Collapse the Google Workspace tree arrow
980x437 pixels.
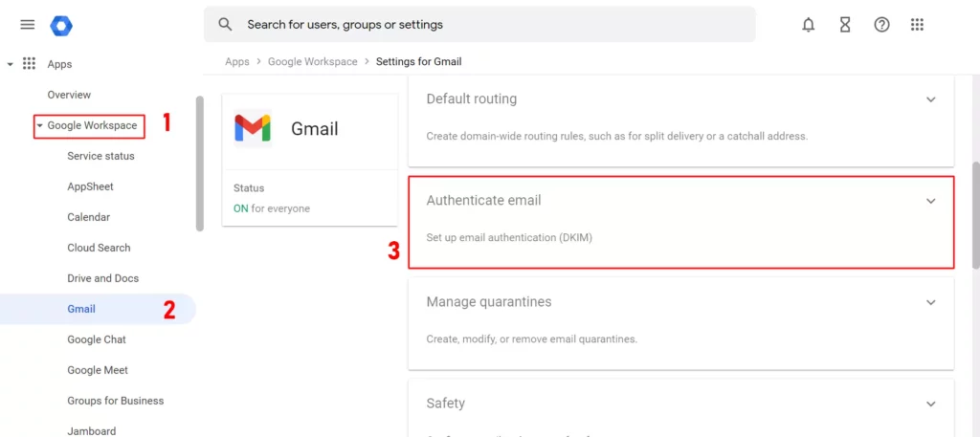40,125
